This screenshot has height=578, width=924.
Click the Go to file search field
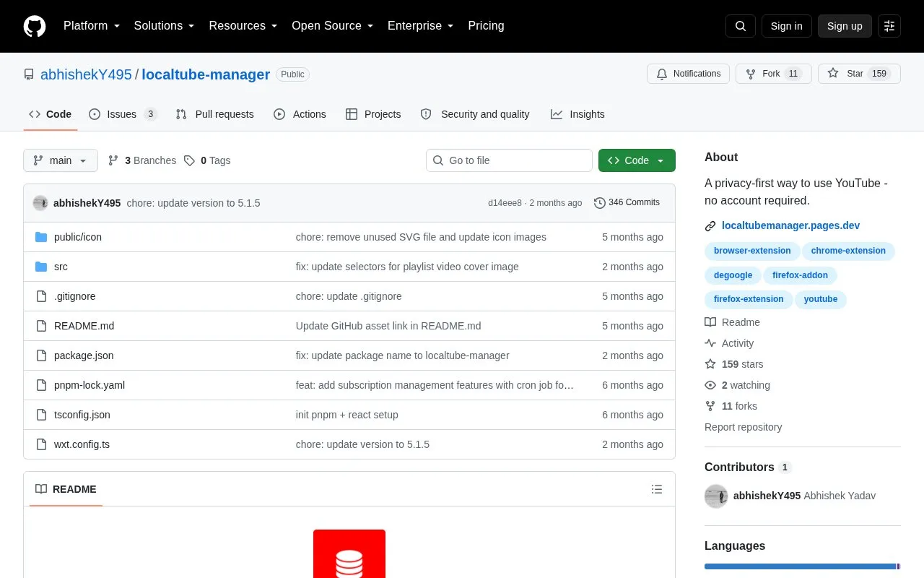pos(509,160)
